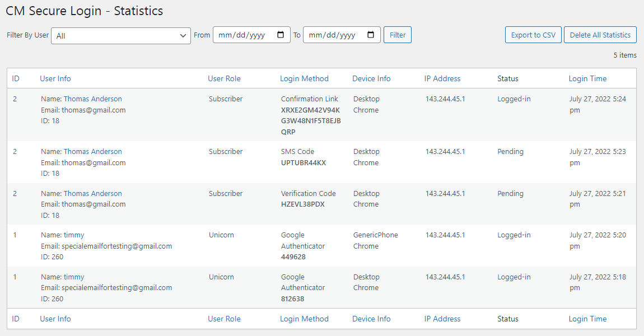Open Thomas Anderson profile in first row
The width and height of the screenshot is (644, 336).
click(x=92, y=99)
